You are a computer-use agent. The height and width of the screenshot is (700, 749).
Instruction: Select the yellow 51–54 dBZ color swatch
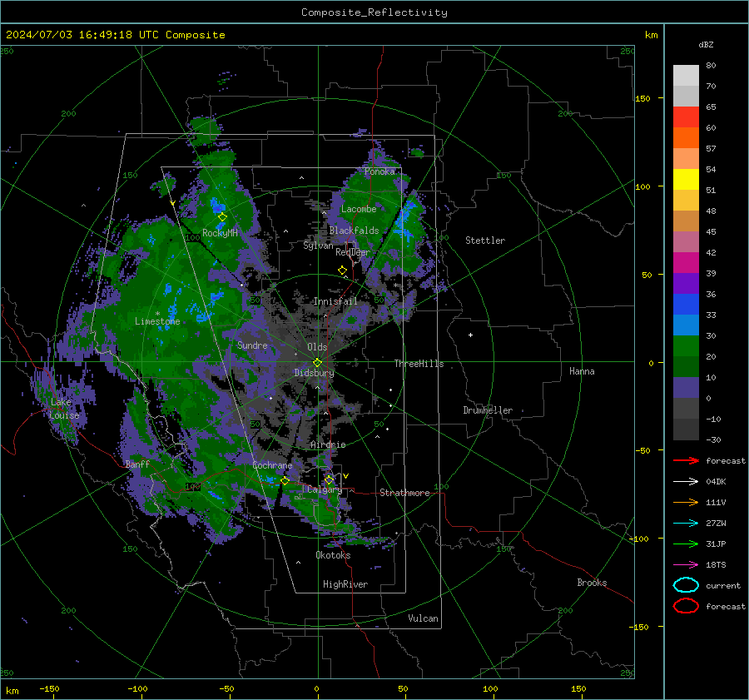click(686, 179)
